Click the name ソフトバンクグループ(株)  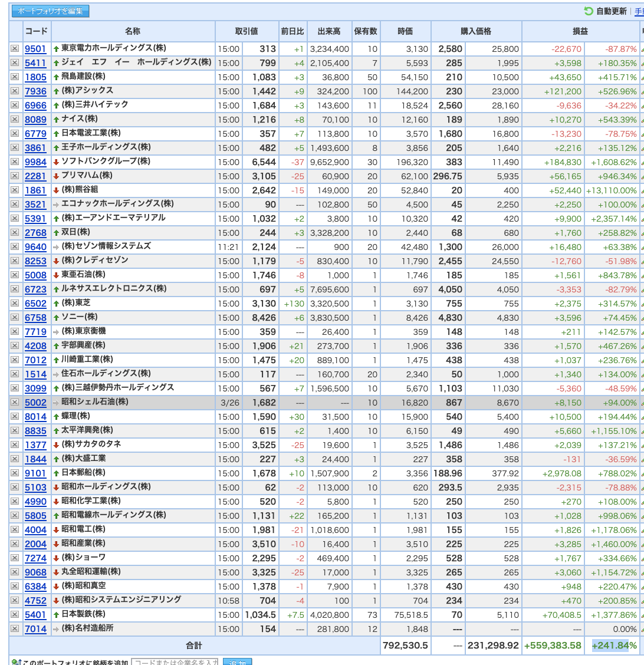(106, 161)
